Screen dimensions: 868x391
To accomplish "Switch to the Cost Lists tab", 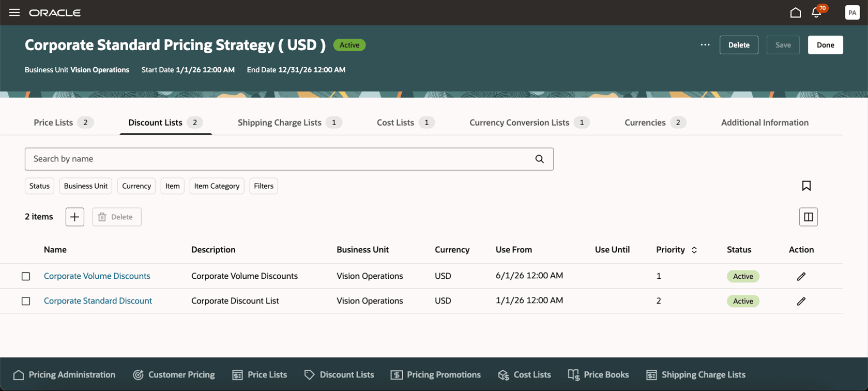I will [406, 123].
